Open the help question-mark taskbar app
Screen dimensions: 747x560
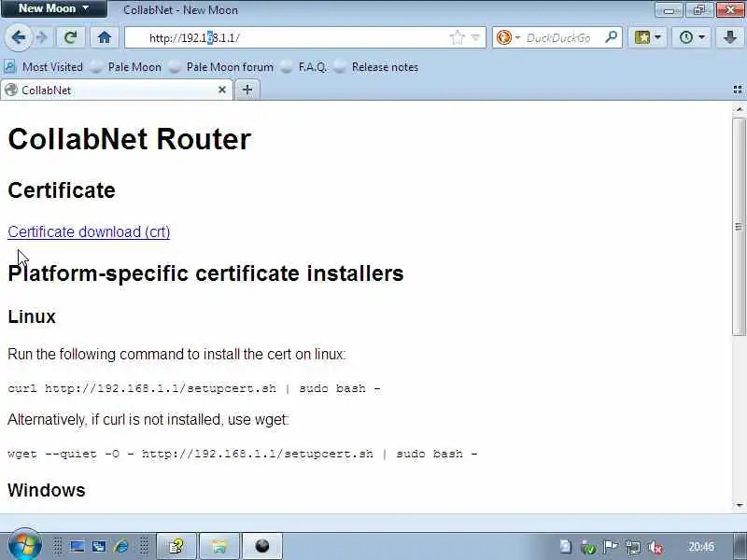[176, 546]
